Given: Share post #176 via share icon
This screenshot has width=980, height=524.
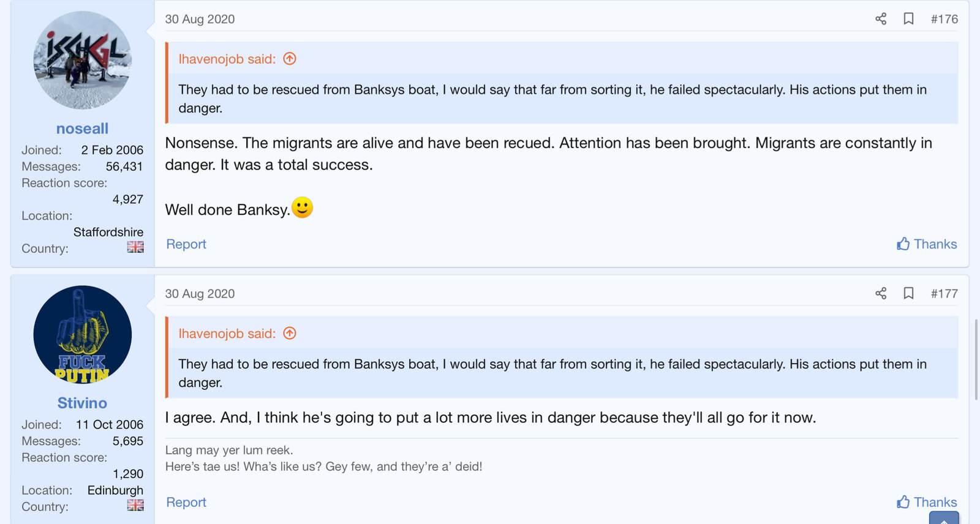Looking at the screenshot, I should [x=881, y=19].
